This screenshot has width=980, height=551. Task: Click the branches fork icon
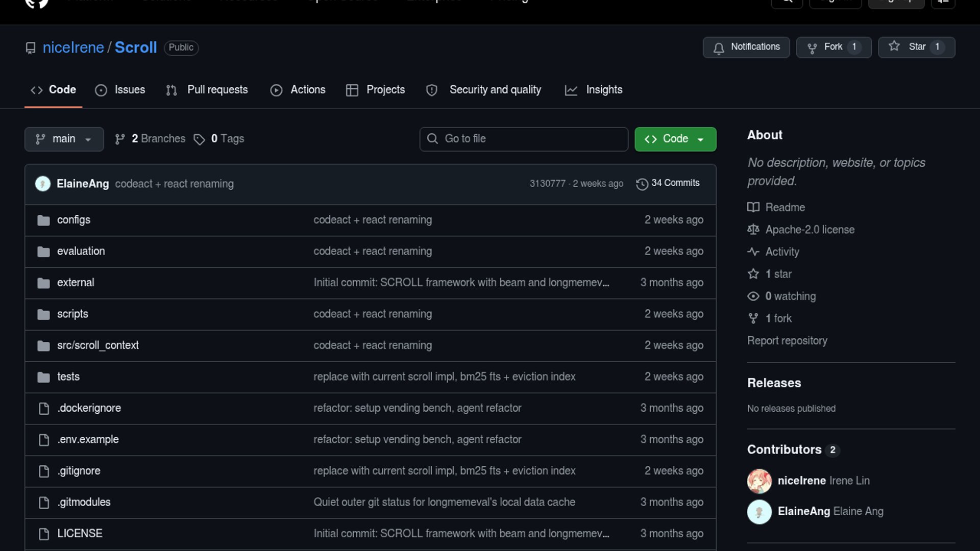coord(120,139)
